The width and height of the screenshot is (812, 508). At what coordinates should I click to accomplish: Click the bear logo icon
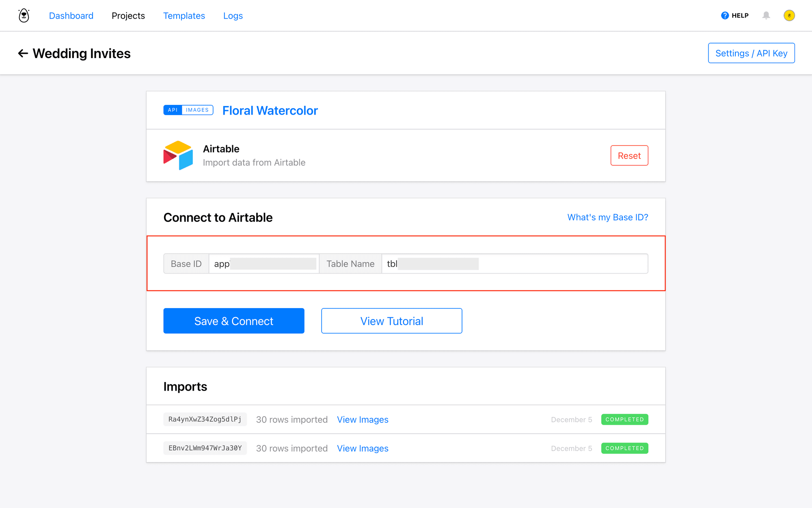click(23, 15)
